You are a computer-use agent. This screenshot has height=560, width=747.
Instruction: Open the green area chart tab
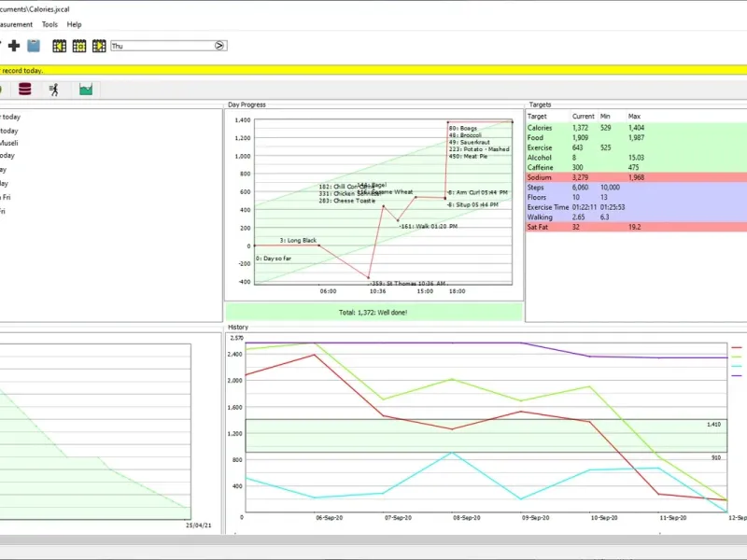click(86, 89)
